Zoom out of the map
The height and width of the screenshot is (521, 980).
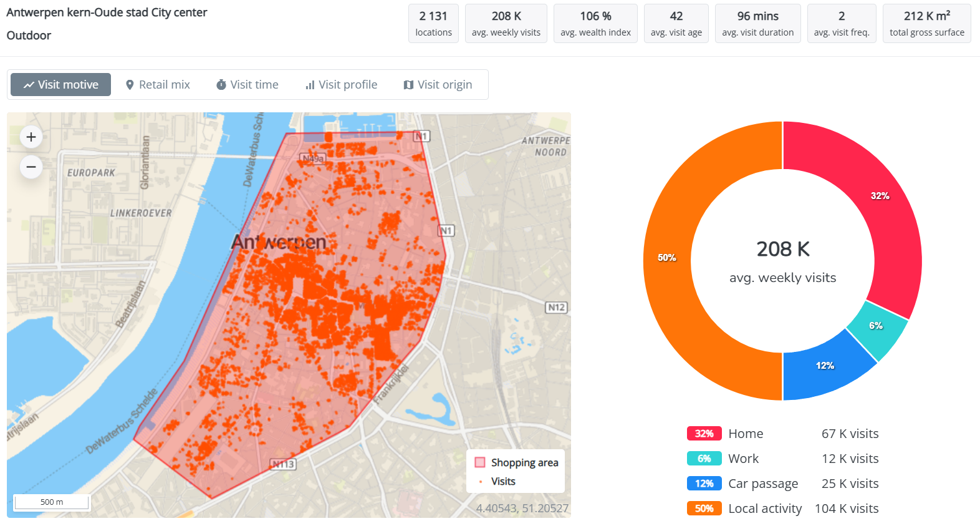[x=31, y=167]
